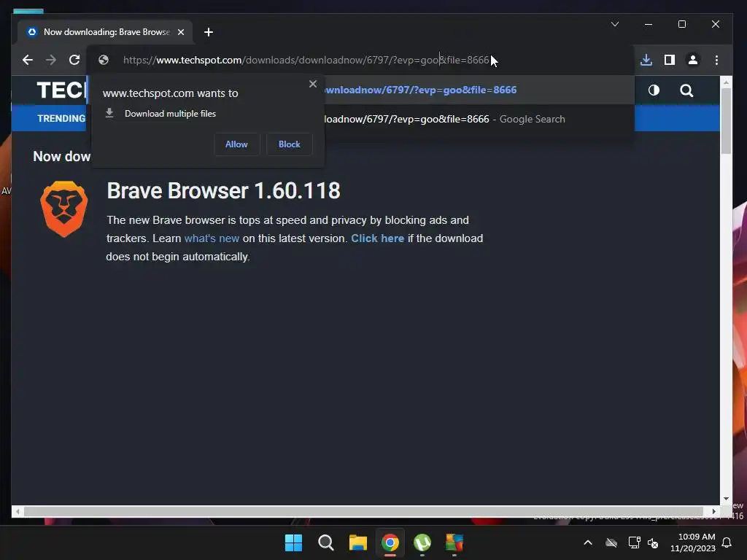This screenshot has height=560, width=747.
Task: Dismiss the download permission popup
Action: (312, 84)
